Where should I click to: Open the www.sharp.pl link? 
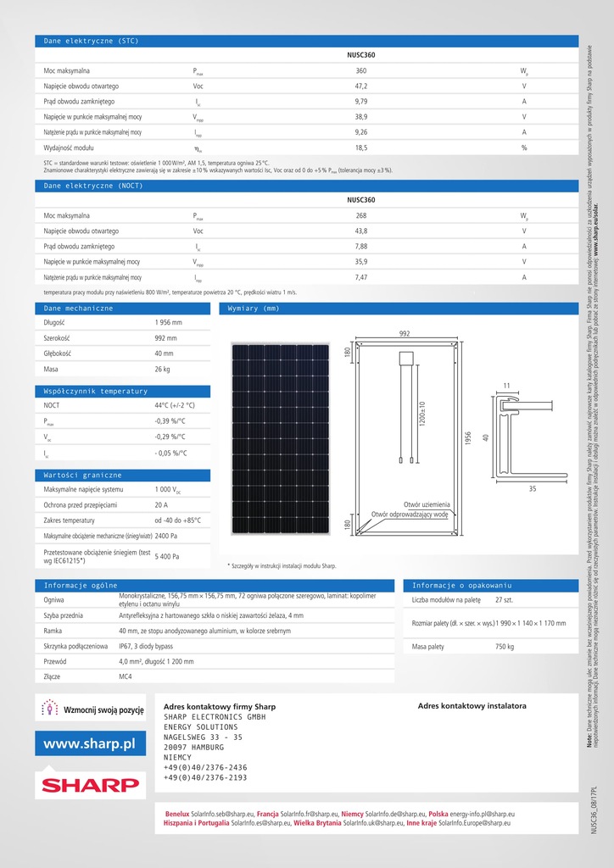click(90, 744)
